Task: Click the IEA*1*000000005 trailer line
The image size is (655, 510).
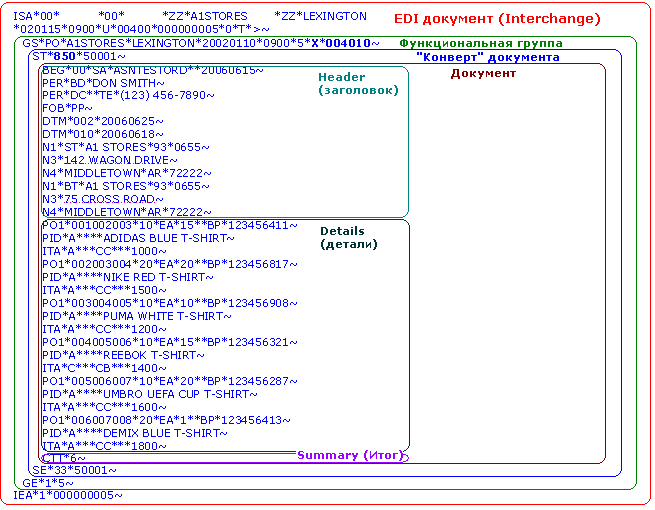Action: pyautogui.click(x=68, y=495)
